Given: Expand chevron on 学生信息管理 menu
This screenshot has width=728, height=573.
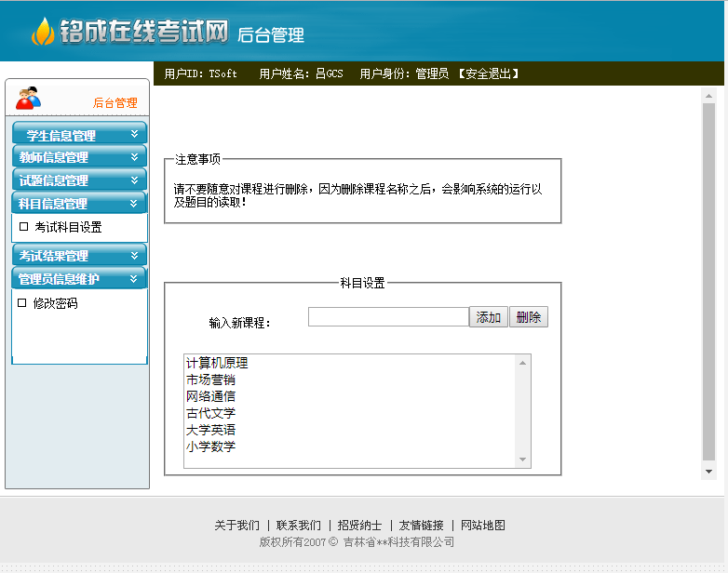Looking at the screenshot, I should (x=134, y=134).
